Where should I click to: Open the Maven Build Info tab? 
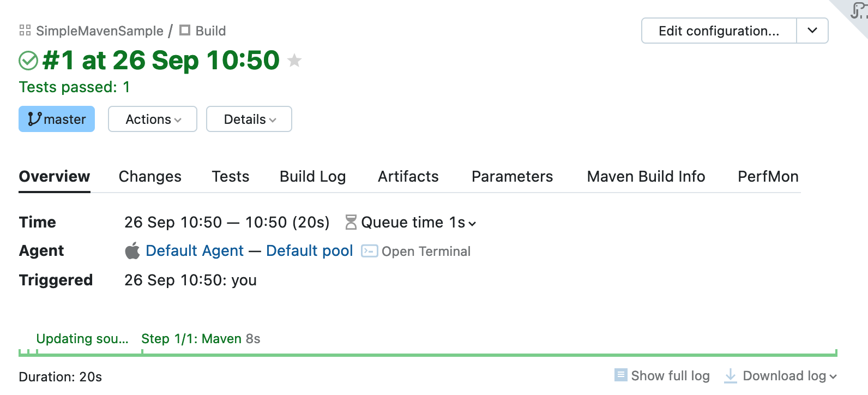point(646,176)
